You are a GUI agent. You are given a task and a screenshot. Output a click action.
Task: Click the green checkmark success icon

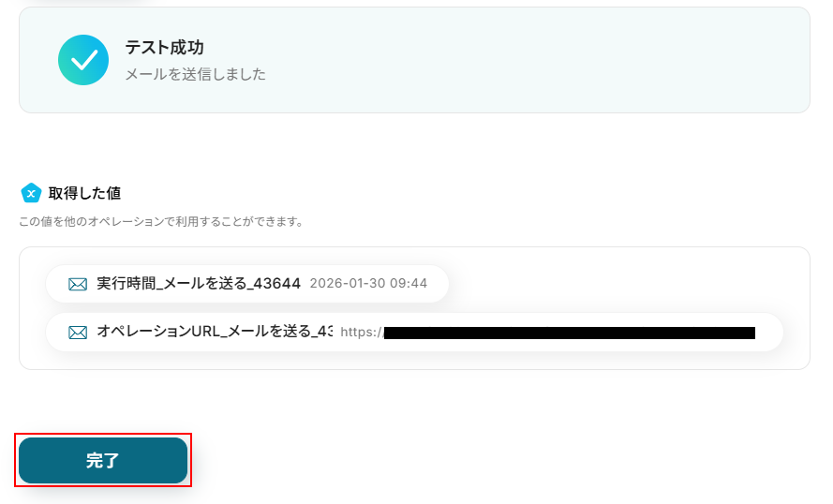point(83,60)
